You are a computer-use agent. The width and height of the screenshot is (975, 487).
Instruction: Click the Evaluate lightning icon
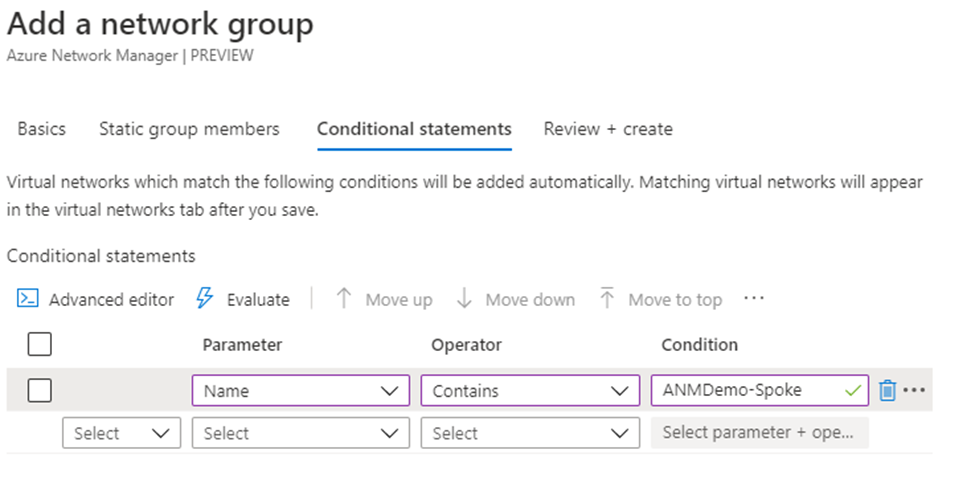pyautogui.click(x=205, y=298)
